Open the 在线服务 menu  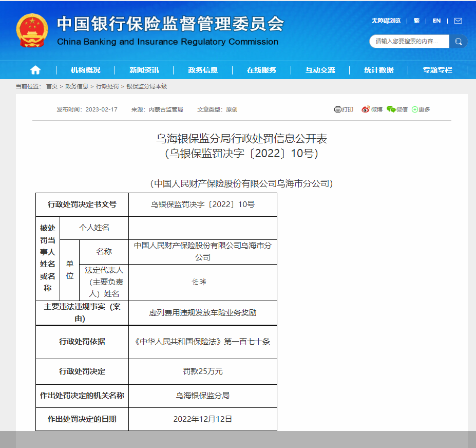click(x=261, y=70)
